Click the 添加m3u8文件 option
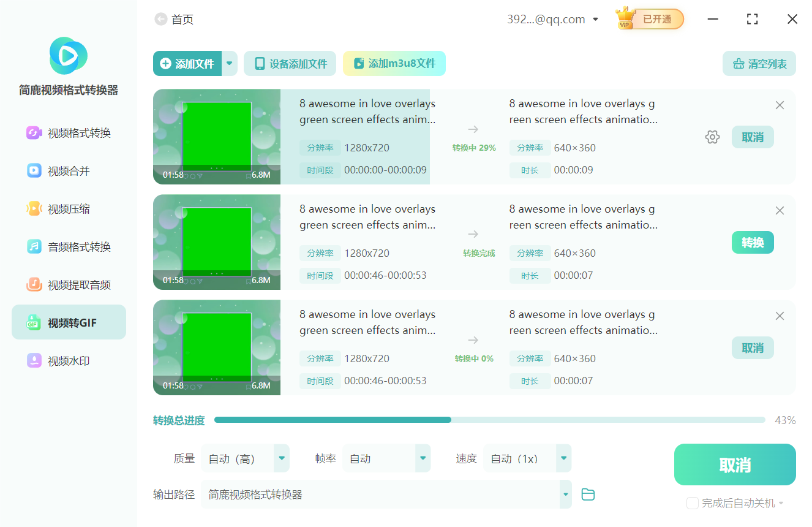The width and height of the screenshot is (812, 527). point(394,63)
